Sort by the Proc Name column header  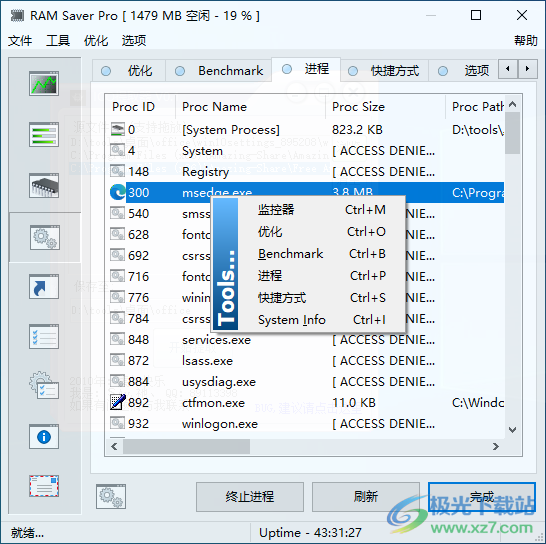(x=214, y=107)
